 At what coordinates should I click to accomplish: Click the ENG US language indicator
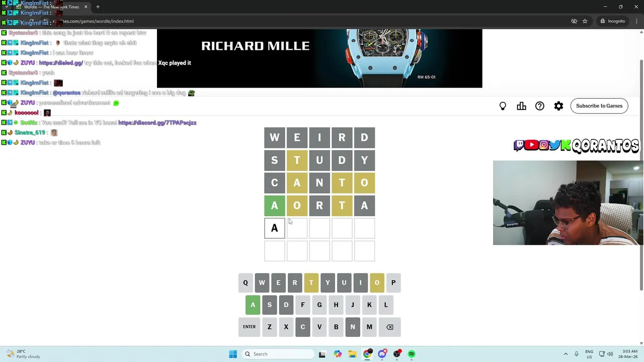point(589,354)
